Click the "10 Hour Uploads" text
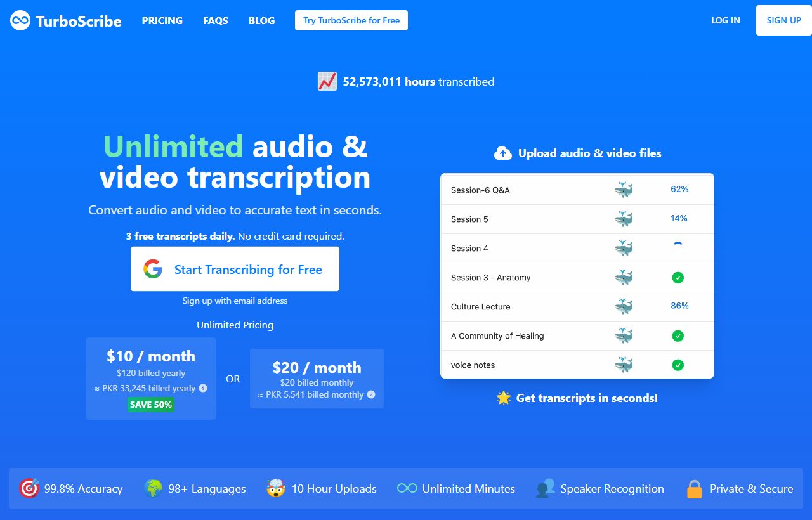Screen dimensions: 812x520 (334, 489)
